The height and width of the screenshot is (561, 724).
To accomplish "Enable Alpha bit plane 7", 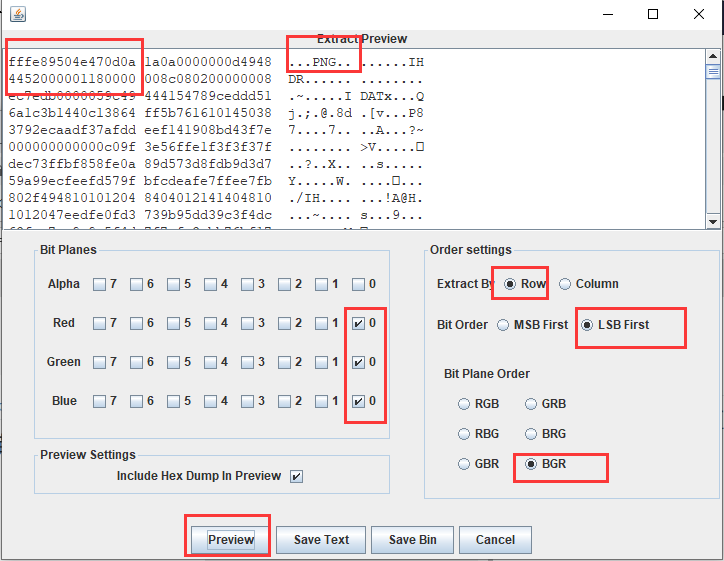I will click(99, 284).
